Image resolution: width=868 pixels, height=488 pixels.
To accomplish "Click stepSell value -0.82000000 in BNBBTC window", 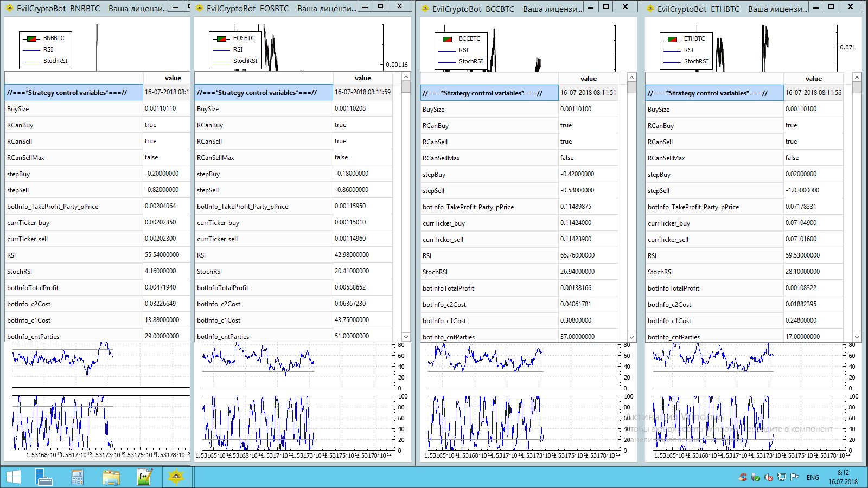I will pos(162,190).
